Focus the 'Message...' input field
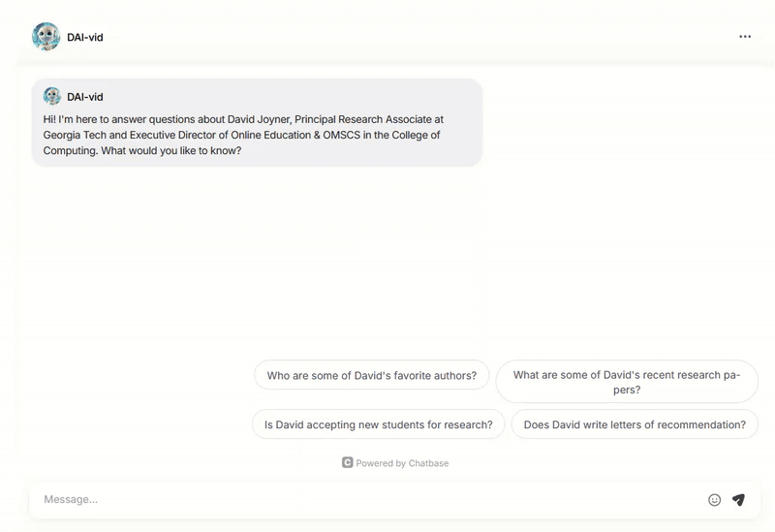This screenshot has height=532, width=775. coord(368,500)
